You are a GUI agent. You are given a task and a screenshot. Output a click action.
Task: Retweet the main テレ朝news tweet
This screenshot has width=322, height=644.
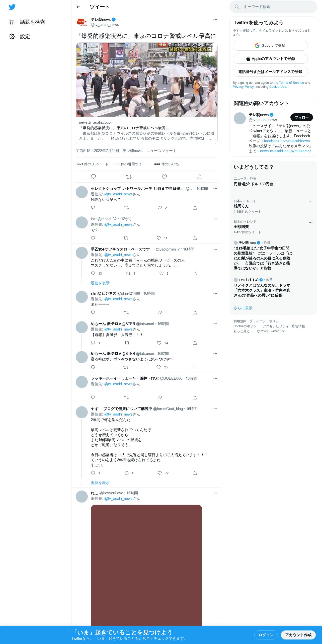129,177
